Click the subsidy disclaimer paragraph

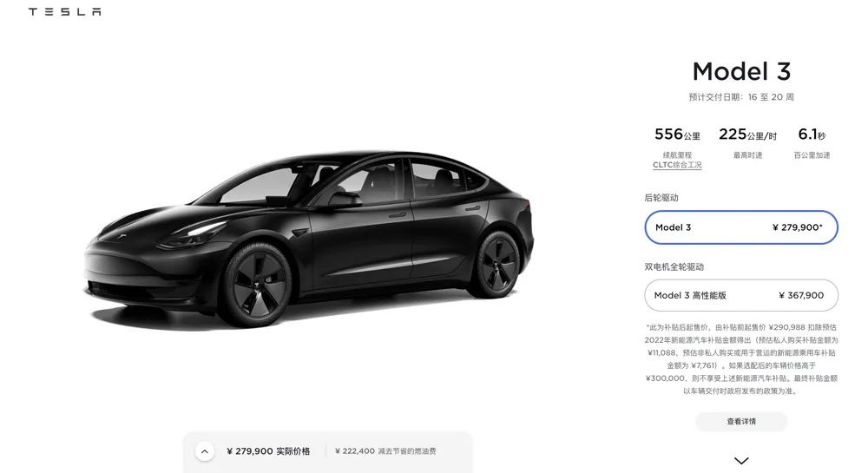pyautogui.click(x=741, y=359)
